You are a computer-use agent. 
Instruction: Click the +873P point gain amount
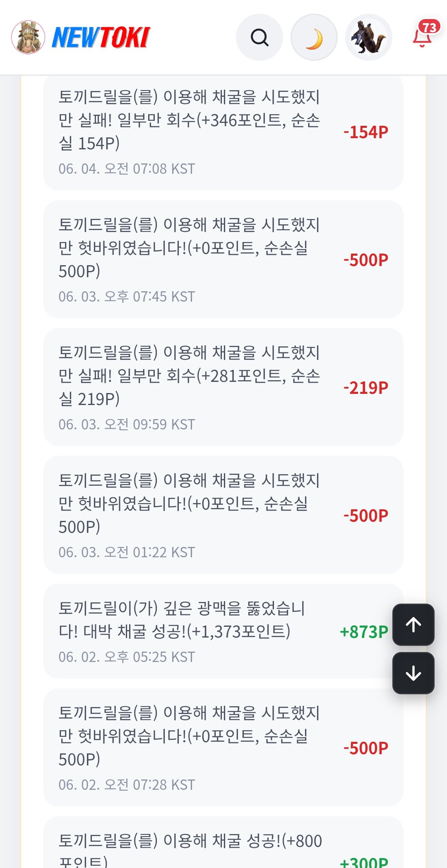pyautogui.click(x=364, y=632)
